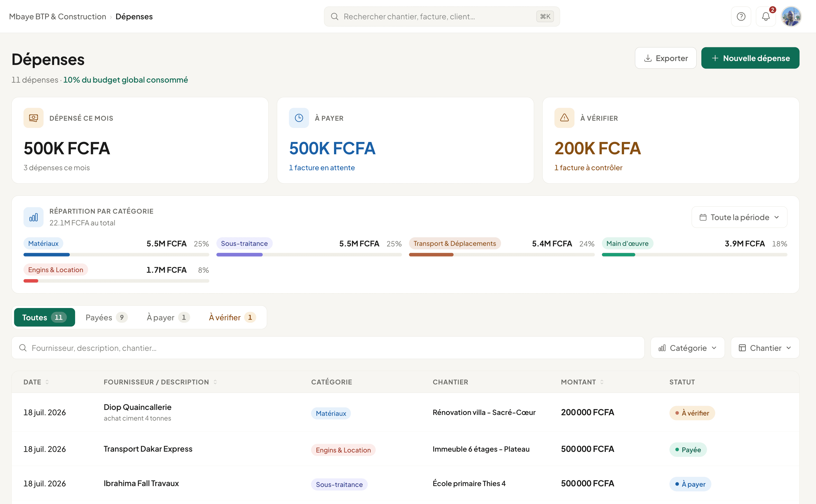
Task: Expand the Chantier filter dropdown
Action: [765, 348]
